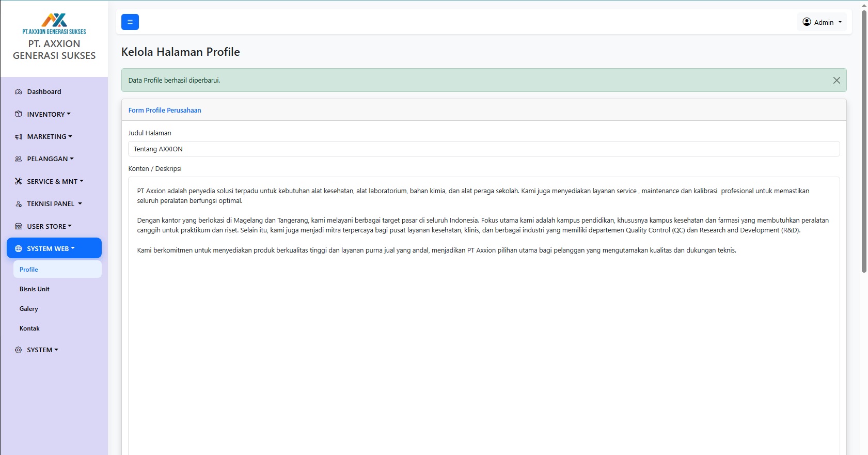Open the Admin account dropdown
The width and height of the screenshot is (868, 455).
point(822,22)
